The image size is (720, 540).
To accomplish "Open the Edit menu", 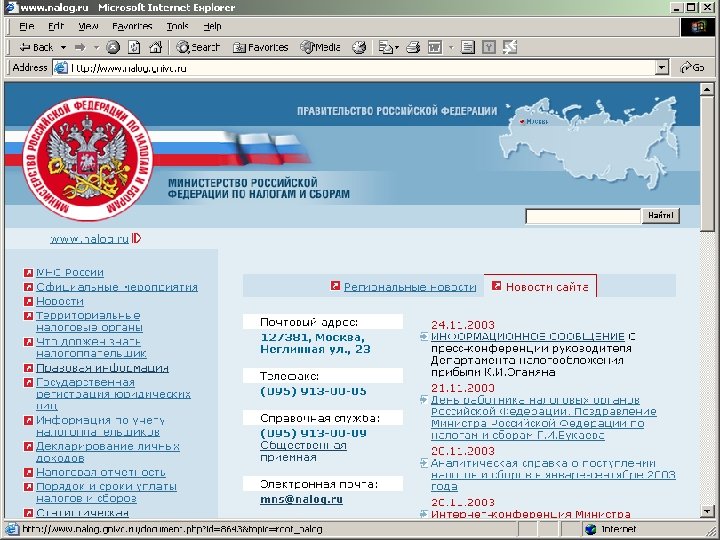I will (x=56, y=27).
